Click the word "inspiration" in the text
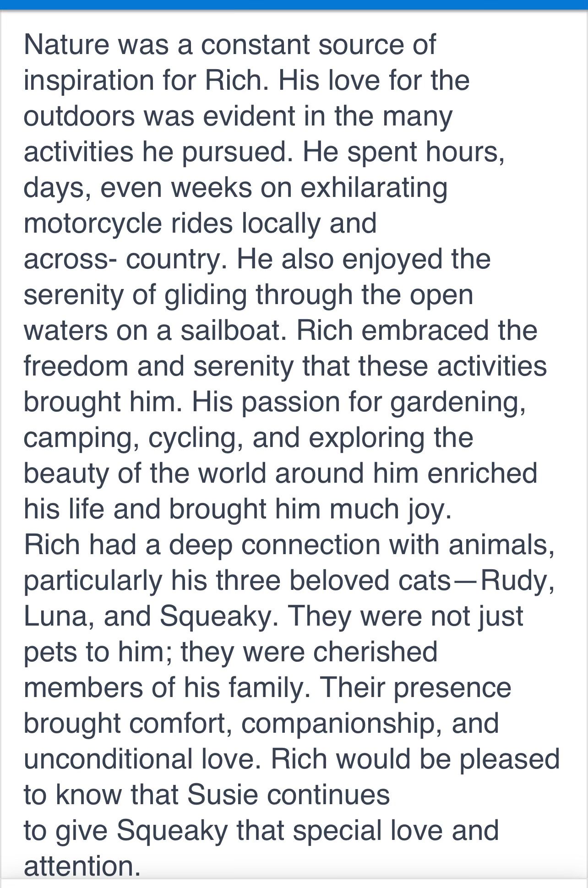588x888 pixels. (x=89, y=81)
